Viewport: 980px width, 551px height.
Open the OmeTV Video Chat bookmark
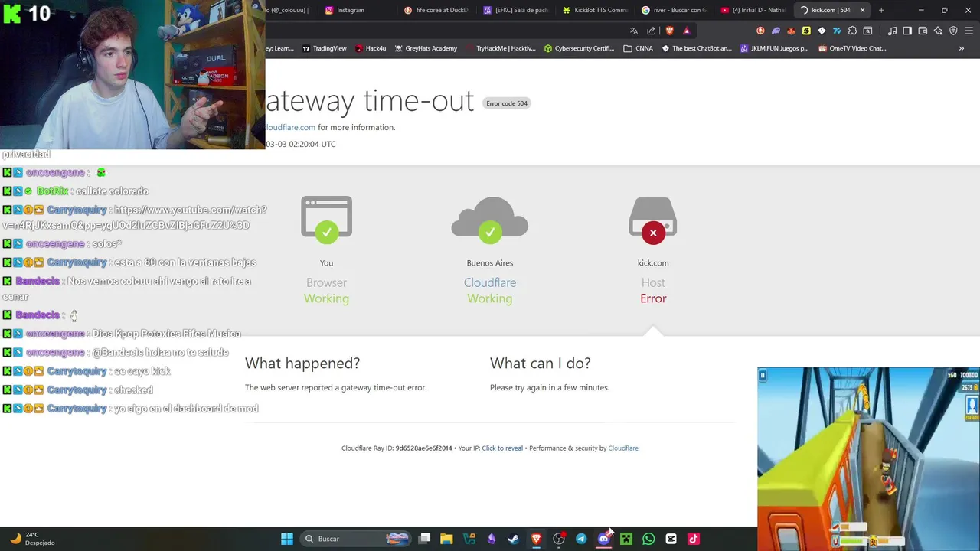click(852, 48)
